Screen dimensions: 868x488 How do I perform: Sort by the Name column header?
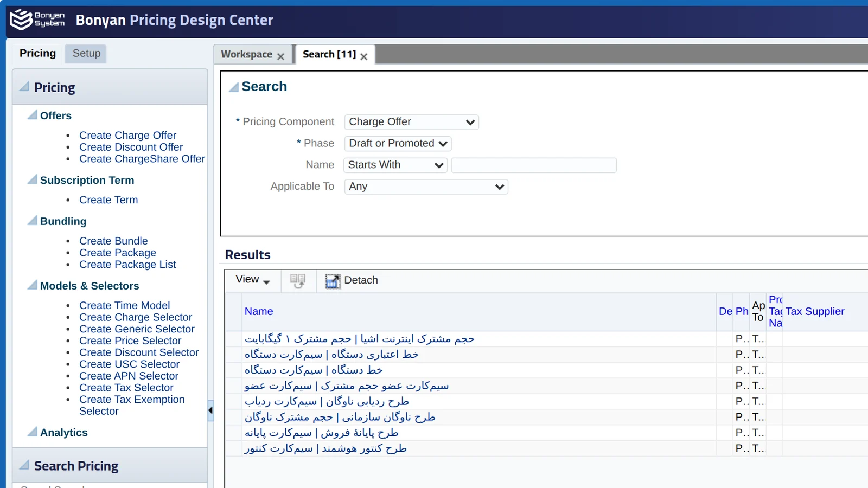(259, 311)
